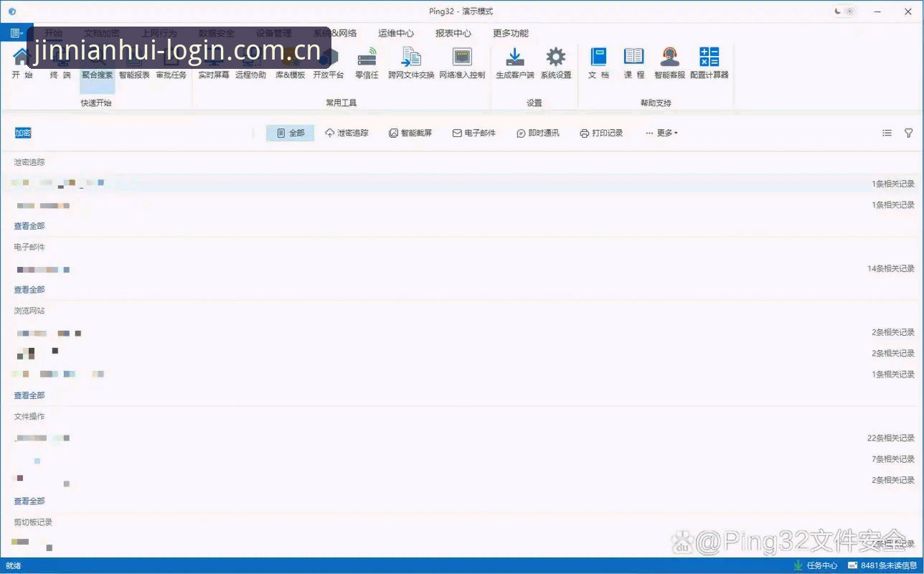Click 查看全部 under 浏览网站 section
Screen dimensions: 924x574
tap(29, 395)
